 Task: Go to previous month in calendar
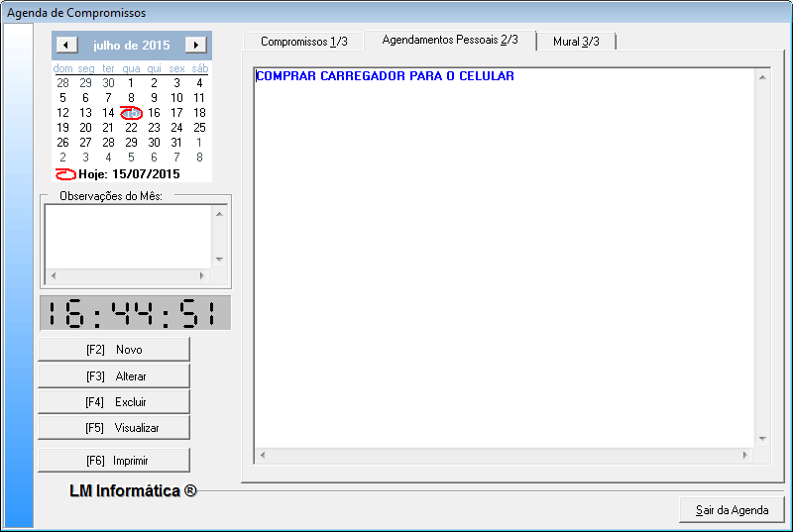coord(65,45)
